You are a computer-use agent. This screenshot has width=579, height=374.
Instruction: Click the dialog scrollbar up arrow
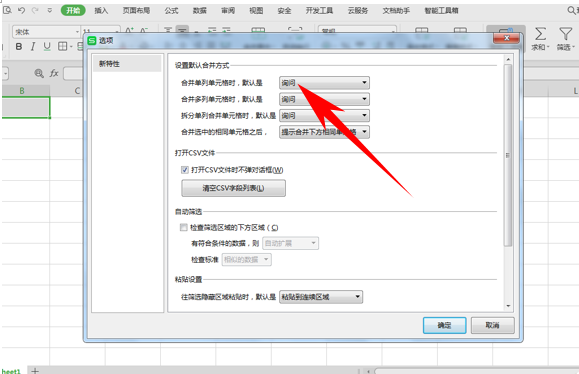[x=508, y=59]
